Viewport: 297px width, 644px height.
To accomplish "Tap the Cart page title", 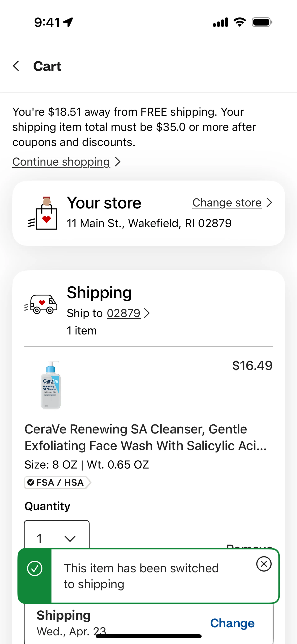I will point(47,66).
